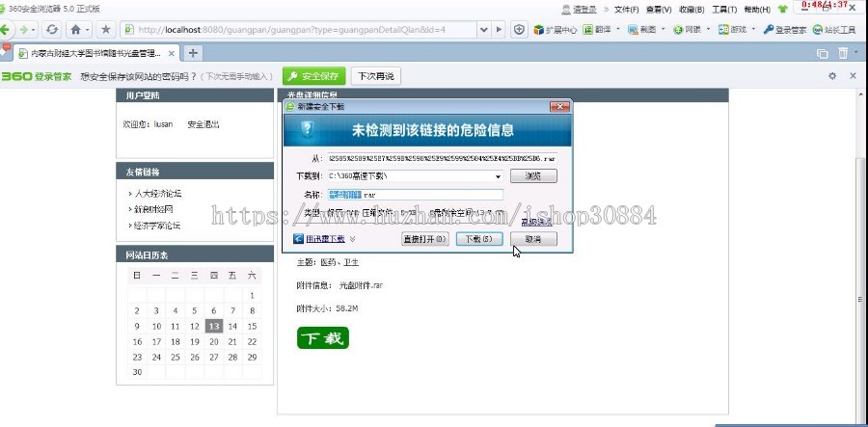This screenshot has height=427, width=868.
Task: Click the 翻译 translate toolbar button
Action: tap(597, 30)
